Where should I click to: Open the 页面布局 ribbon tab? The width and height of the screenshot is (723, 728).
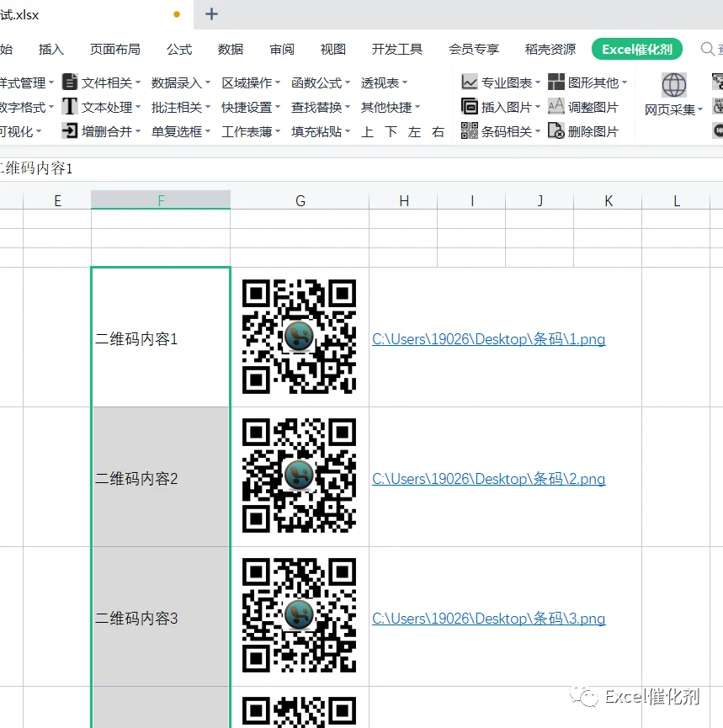pos(115,49)
